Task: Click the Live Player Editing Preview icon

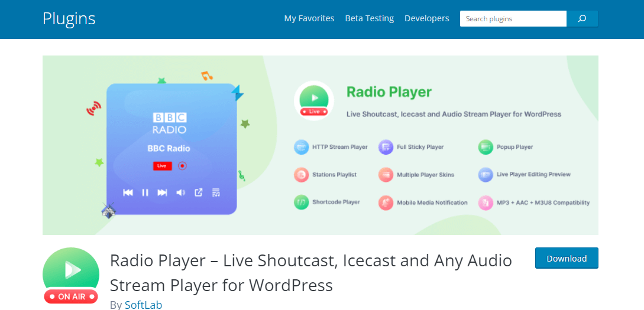Action: click(x=486, y=175)
